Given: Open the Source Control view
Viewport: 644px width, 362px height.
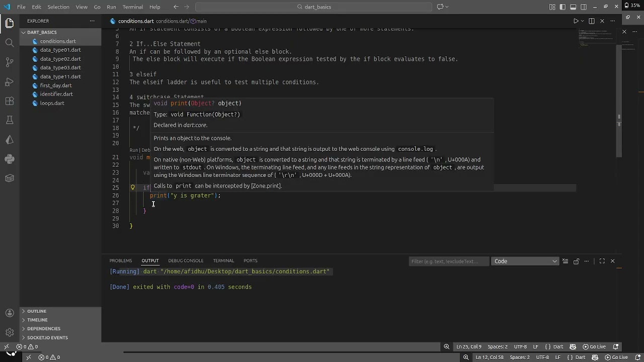Looking at the screenshot, I should pyautogui.click(x=10, y=62).
